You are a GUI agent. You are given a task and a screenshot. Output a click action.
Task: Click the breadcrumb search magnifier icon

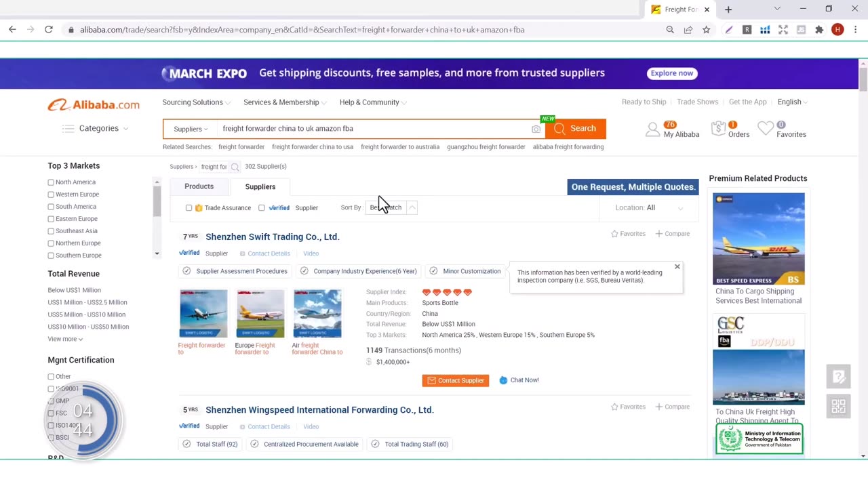pyautogui.click(x=235, y=167)
